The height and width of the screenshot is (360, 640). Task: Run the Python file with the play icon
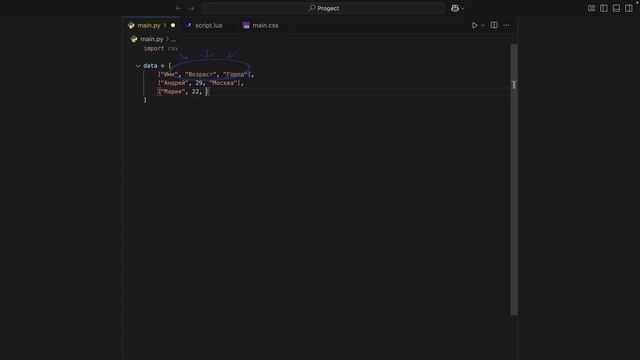[474, 25]
